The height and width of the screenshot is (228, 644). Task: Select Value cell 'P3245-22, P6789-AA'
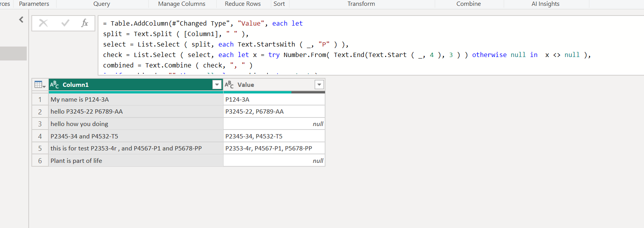click(x=274, y=112)
